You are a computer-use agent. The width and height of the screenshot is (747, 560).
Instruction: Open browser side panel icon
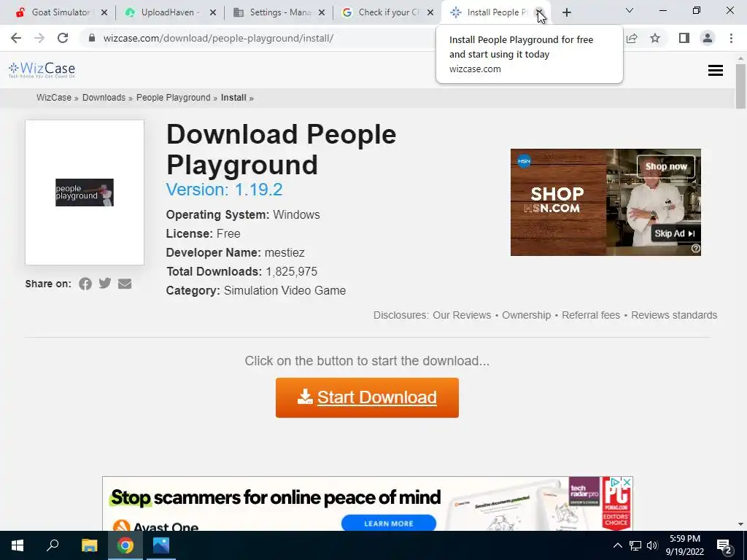[x=684, y=38]
